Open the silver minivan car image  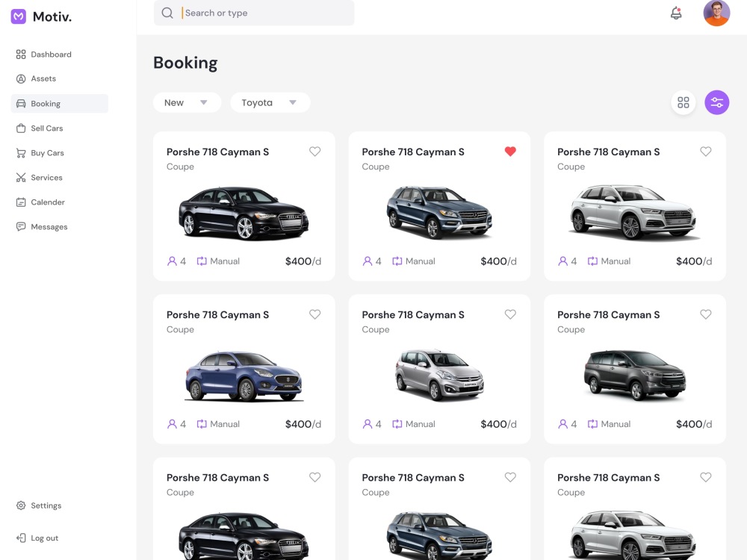click(439, 376)
